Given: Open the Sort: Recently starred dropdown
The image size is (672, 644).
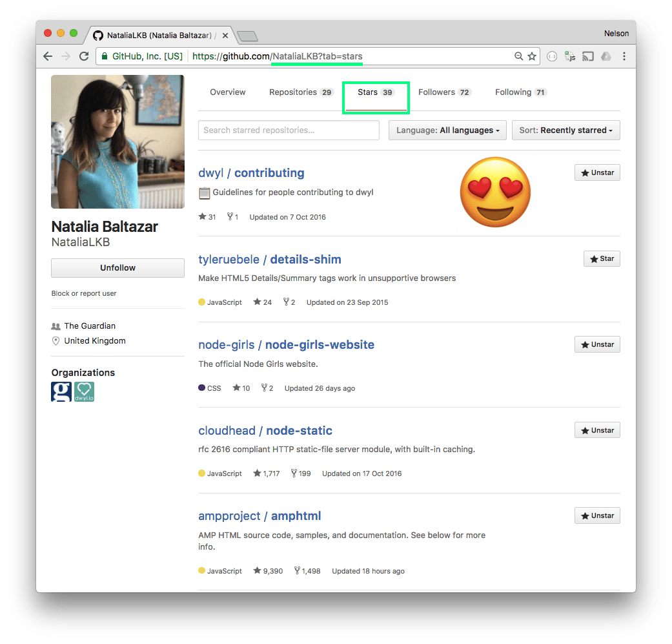Looking at the screenshot, I should [565, 130].
